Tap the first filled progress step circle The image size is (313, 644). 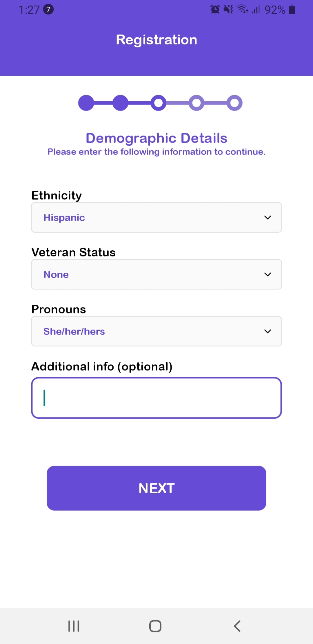coord(86,103)
